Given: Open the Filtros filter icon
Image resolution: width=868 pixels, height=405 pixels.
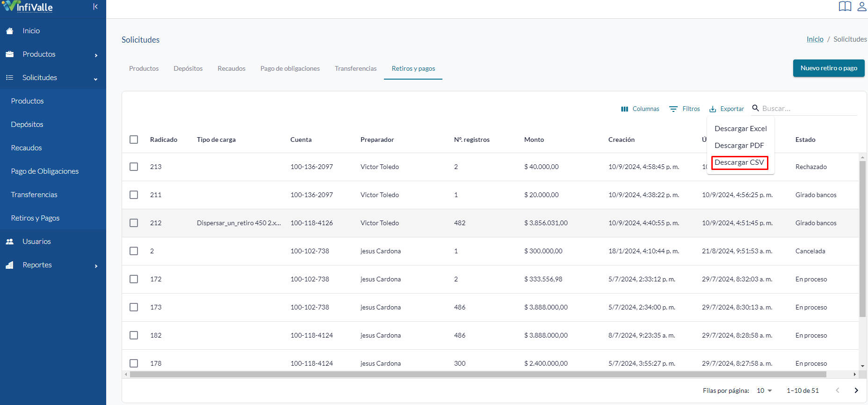Looking at the screenshot, I should (x=673, y=109).
